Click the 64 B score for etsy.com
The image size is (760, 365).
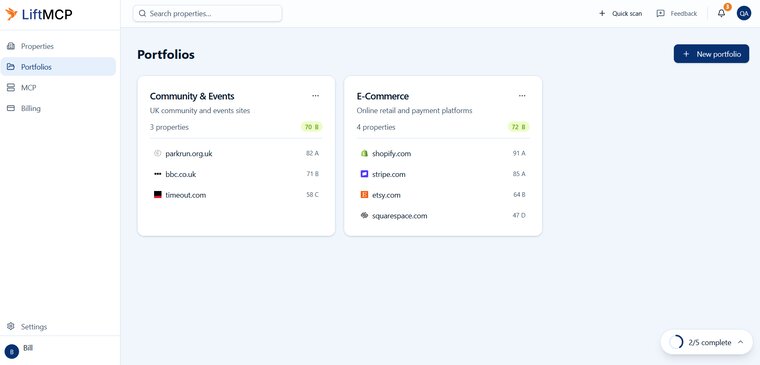(519, 195)
